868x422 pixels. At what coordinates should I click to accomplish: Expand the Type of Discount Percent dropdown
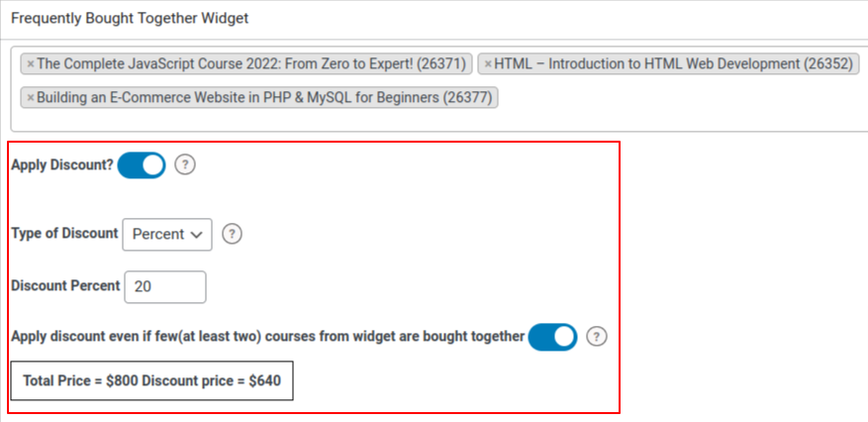point(167,235)
